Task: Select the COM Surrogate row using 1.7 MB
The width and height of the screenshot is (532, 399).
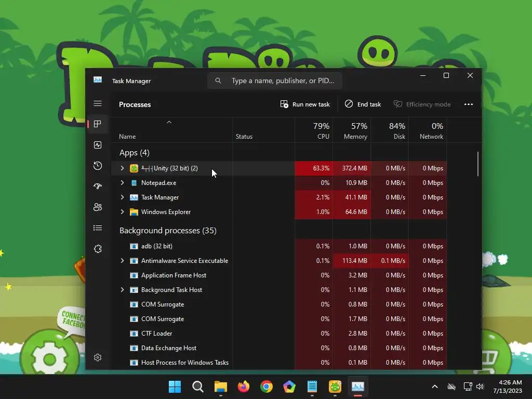Action: pos(279,320)
